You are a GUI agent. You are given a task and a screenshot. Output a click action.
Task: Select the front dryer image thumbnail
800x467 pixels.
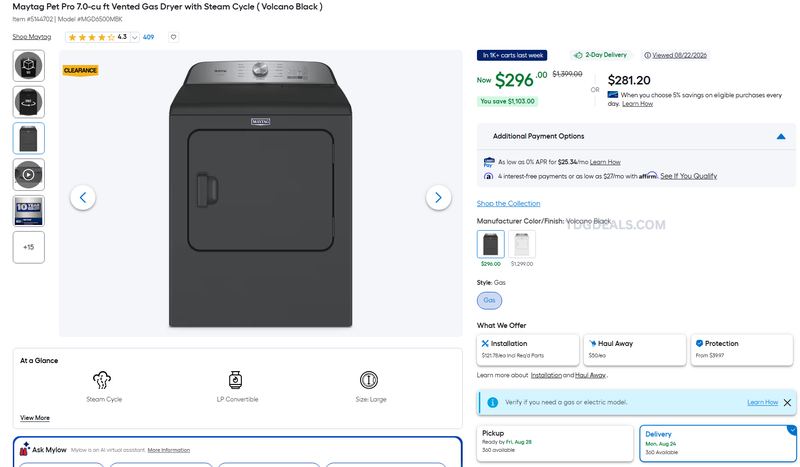pyautogui.click(x=29, y=138)
